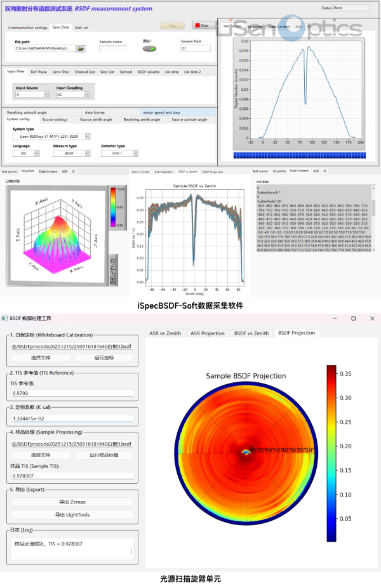Screen dimensions: 381x588
Task: Open the ASR Projection tab in processing tool
Action: click(x=207, y=333)
